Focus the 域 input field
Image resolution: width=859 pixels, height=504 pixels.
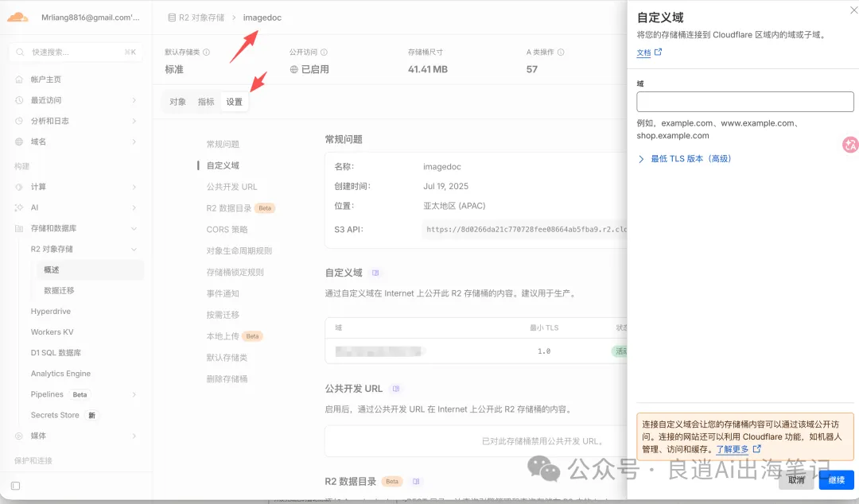pyautogui.click(x=745, y=102)
